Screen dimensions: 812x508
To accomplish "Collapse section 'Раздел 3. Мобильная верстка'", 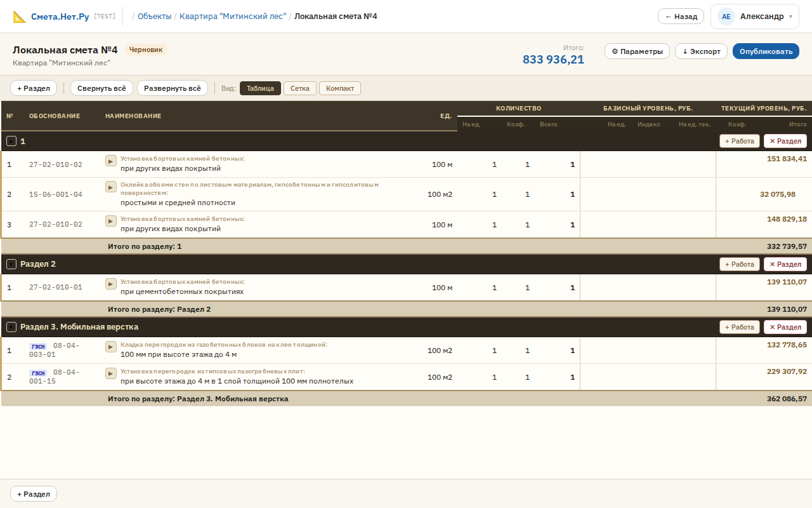I will [11, 327].
